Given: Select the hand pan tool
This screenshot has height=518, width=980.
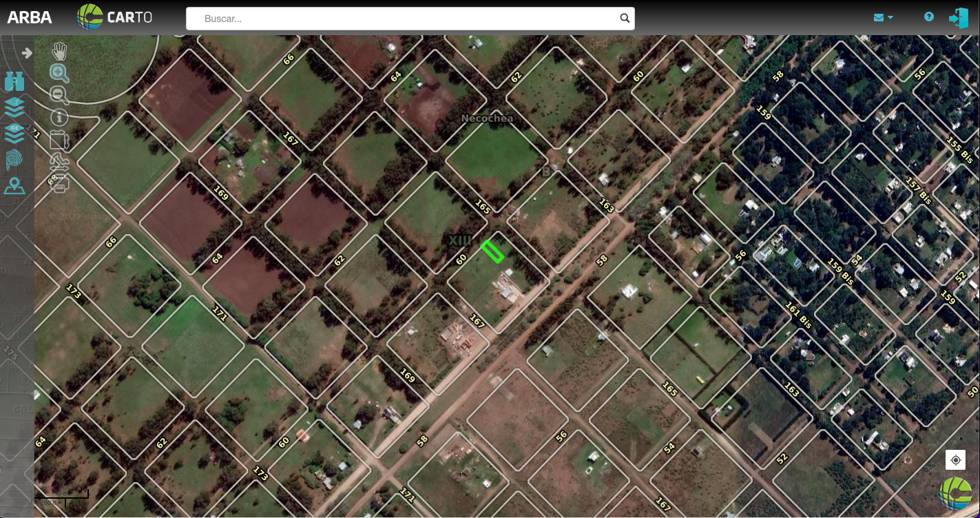Looking at the screenshot, I should pos(60,51).
